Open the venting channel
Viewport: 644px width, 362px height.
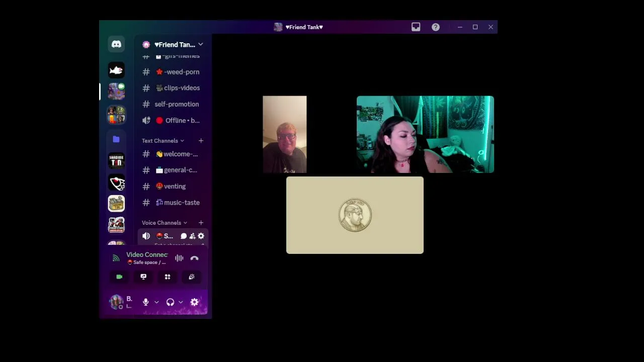click(x=173, y=186)
